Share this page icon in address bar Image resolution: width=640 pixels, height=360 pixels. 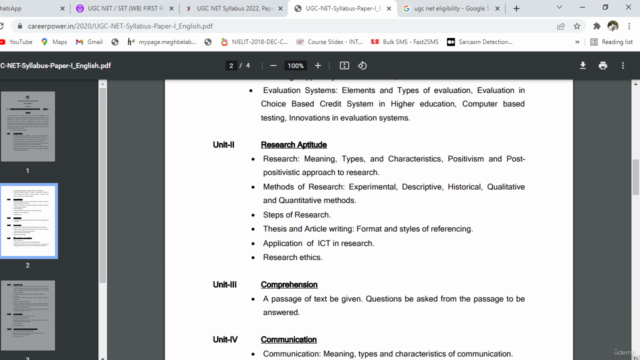(x=561, y=26)
